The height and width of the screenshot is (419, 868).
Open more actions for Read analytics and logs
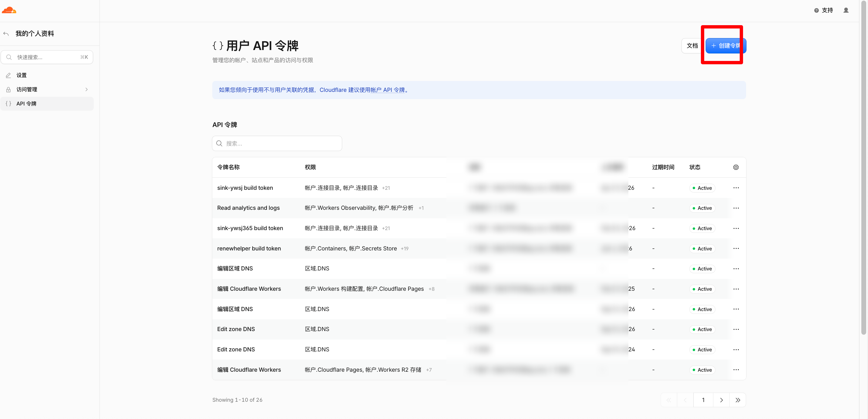pos(736,208)
